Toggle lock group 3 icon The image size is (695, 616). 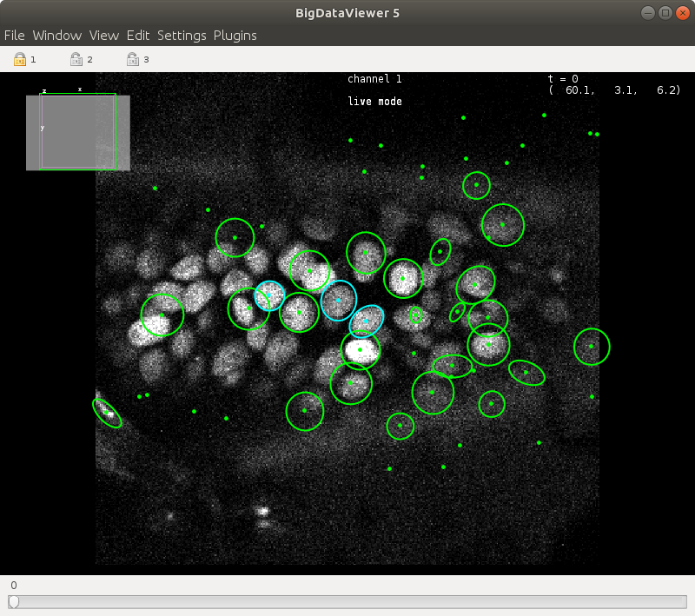click(133, 59)
